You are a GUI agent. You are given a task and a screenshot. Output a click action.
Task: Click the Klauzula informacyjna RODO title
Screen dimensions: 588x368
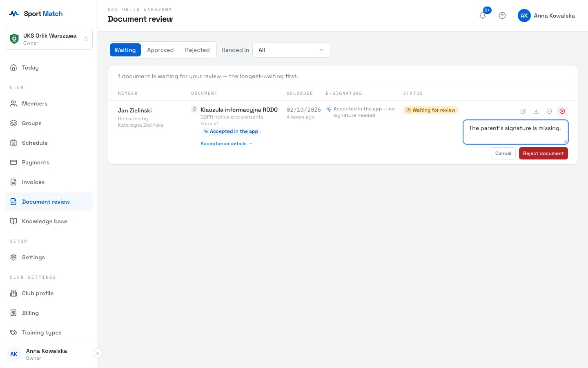(239, 110)
